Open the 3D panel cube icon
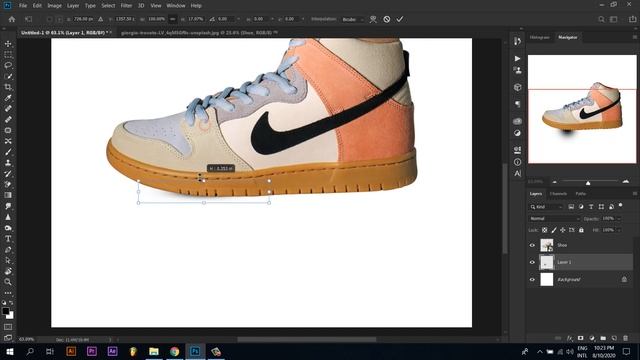The width and height of the screenshot is (640, 360). point(517,87)
